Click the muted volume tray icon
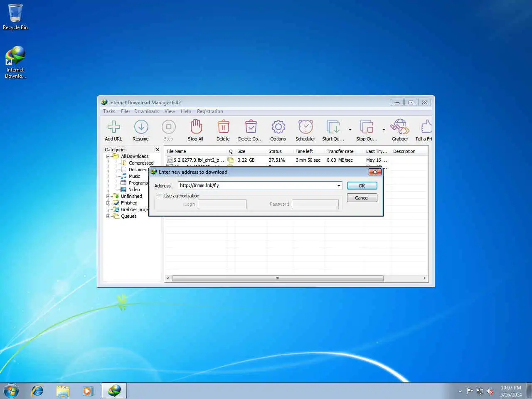The image size is (532, 399). (490, 391)
